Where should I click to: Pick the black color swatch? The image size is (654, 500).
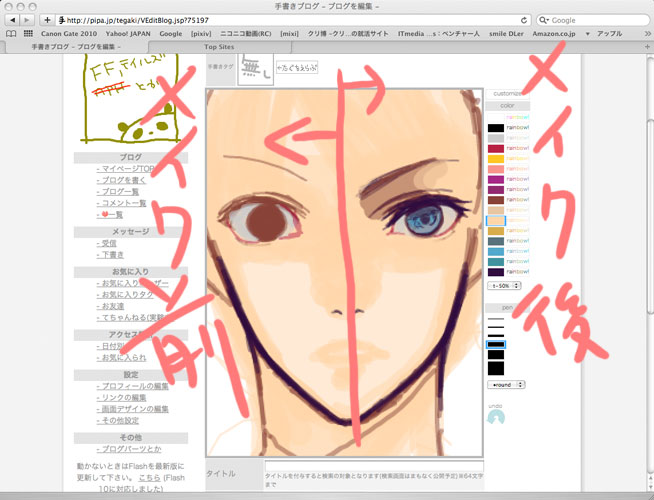coord(496,128)
